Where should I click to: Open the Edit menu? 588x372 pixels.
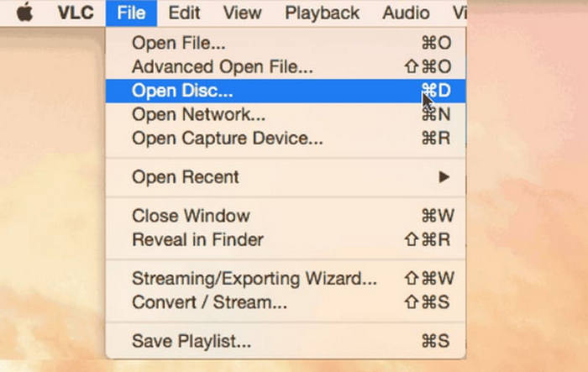184,13
